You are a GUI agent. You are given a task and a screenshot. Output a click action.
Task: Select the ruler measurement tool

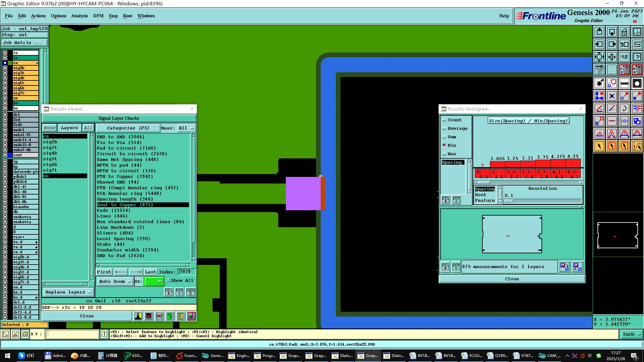point(624,83)
